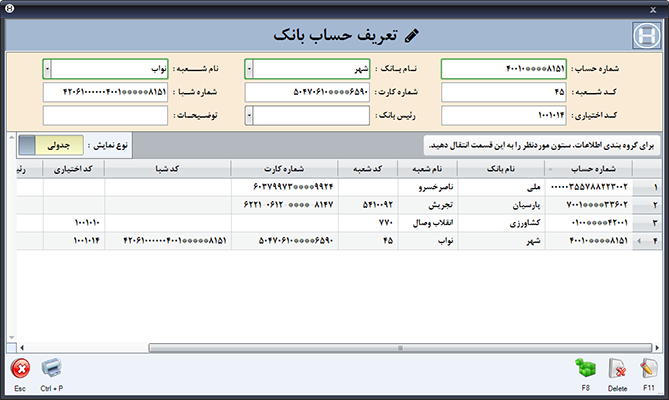Viewport: 669px width, 400px height.
Task: Click the نام شعبه column header
Action: (427, 169)
